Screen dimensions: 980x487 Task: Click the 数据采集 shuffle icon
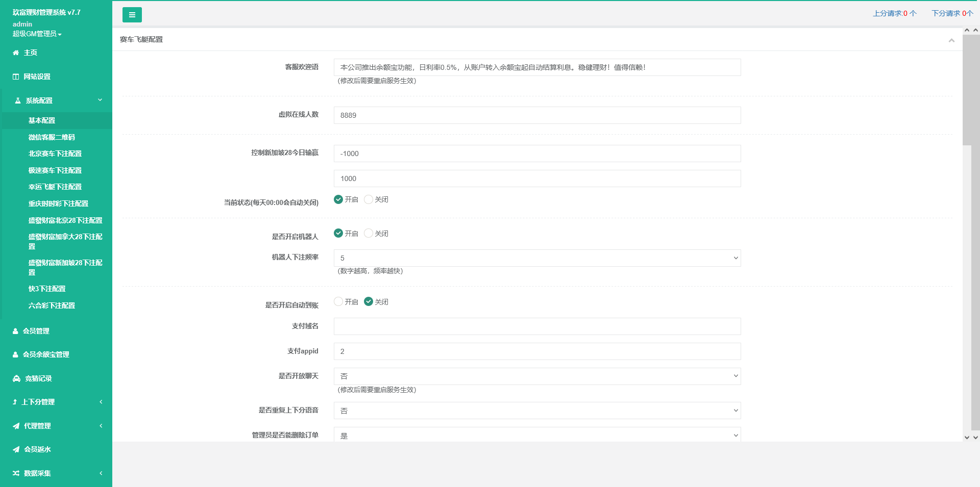tap(16, 473)
